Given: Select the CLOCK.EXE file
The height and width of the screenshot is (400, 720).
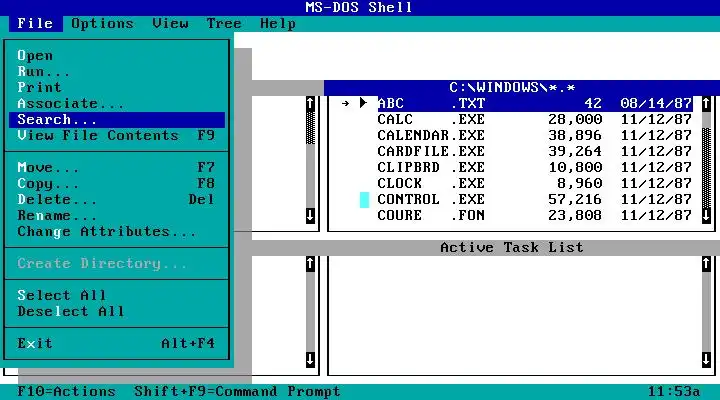Looking at the screenshot, I should pos(535,183).
